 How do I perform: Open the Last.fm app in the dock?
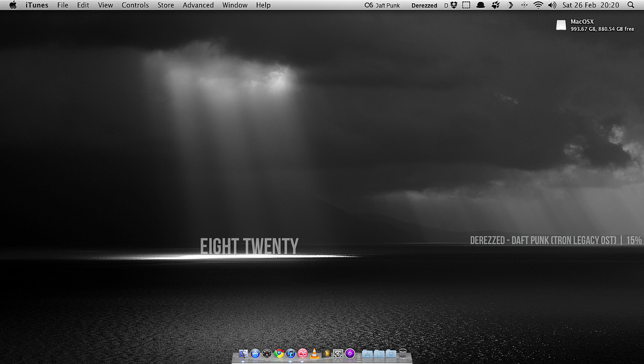303,354
